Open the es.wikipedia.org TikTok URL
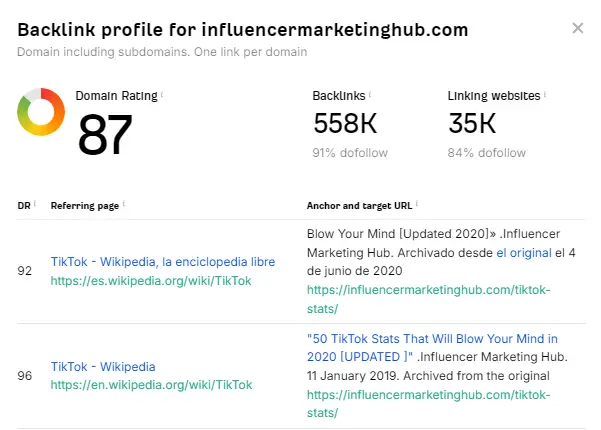Image resolution: width=601 pixels, height=430 pixels. [151, 281]
